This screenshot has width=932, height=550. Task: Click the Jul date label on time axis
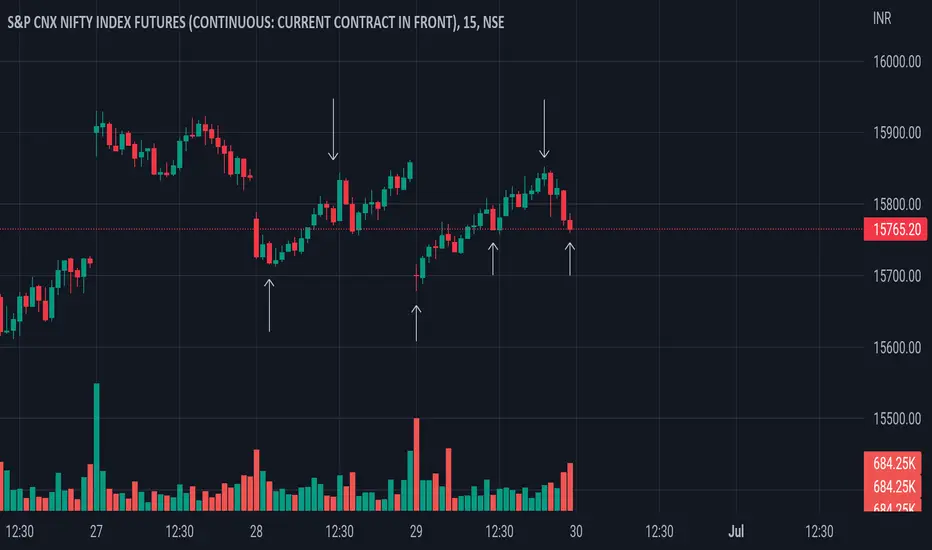click(736, 531)
